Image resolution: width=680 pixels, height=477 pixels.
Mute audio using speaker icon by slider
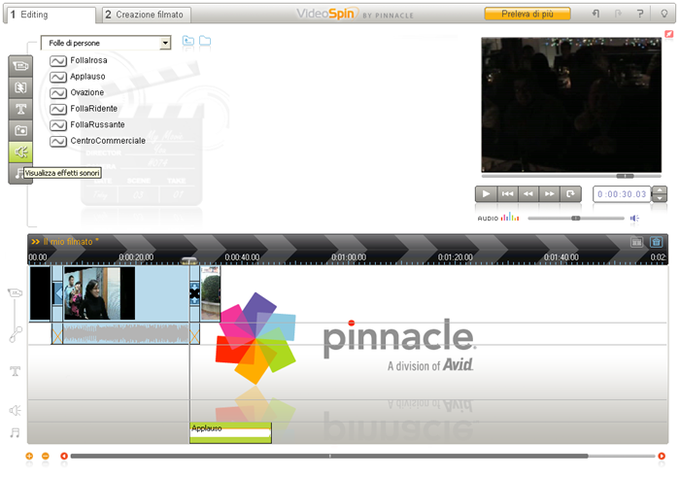pyautogui.click(x=634, y=218)
